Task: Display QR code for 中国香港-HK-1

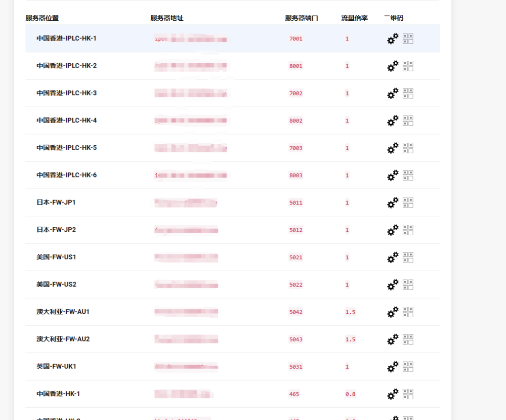Action: click(x=408, y=394)
